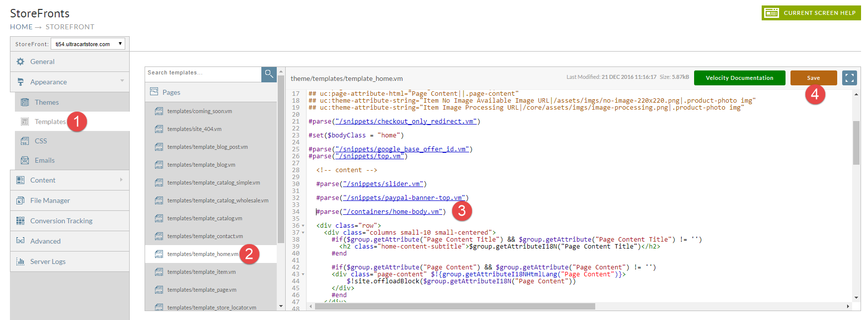Click the Save button

coord(813,78)
